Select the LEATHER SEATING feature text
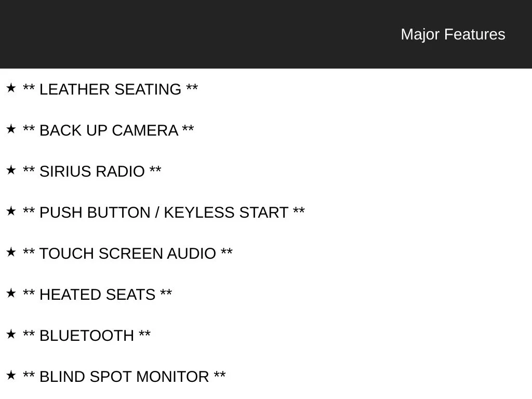532x399 pixels. pos(110,89)
